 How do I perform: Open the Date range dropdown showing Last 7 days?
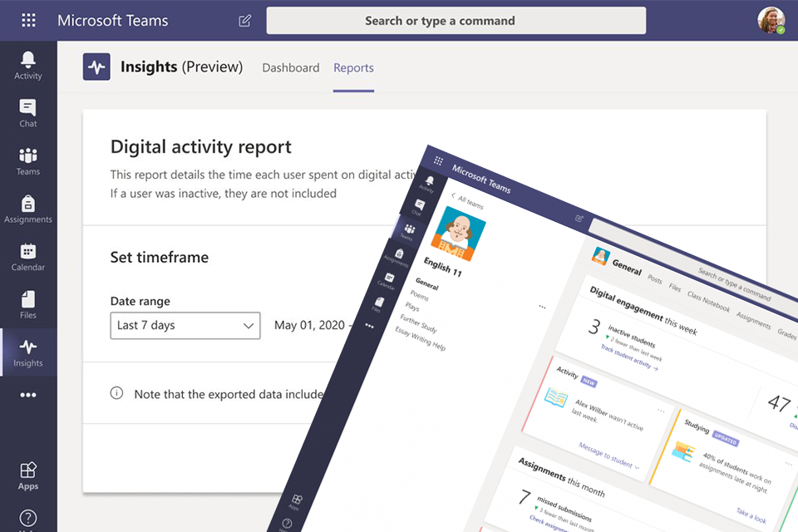point(185,326)
